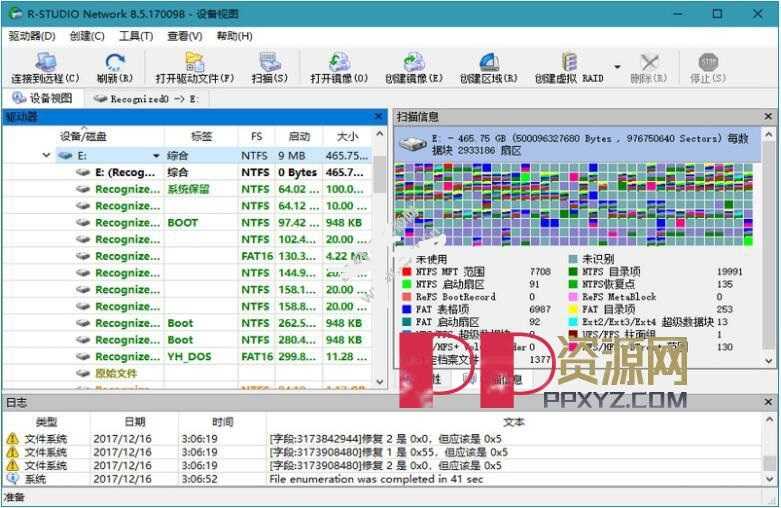Close the Drives (驱动器) panel

[x=378, y=117]
